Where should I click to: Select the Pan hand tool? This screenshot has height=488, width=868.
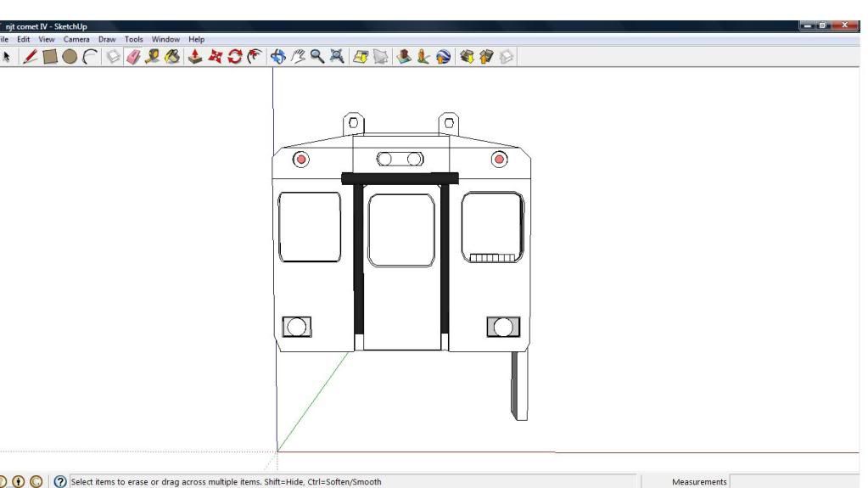pos(298,57)
